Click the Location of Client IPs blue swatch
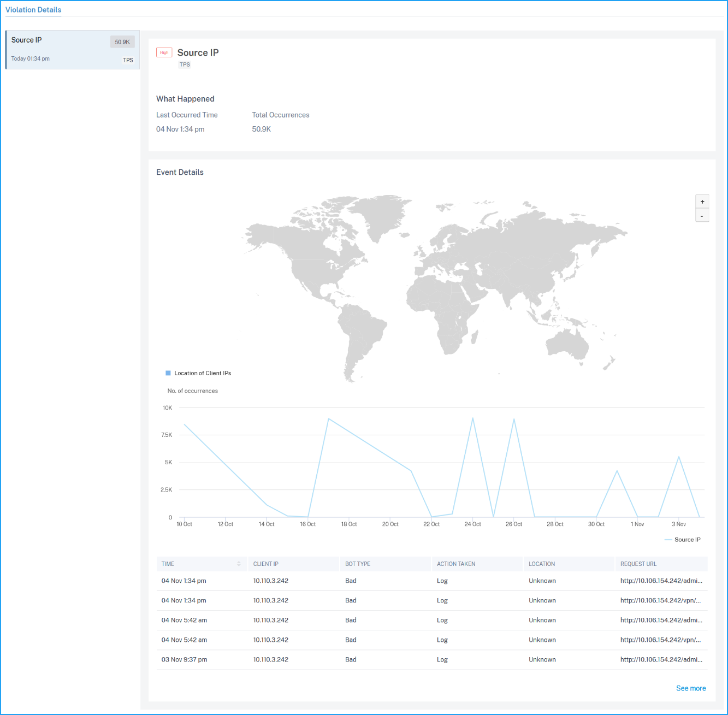Image resolution: width=728 pixels, height=715 pixels. [x=168, y=373]
